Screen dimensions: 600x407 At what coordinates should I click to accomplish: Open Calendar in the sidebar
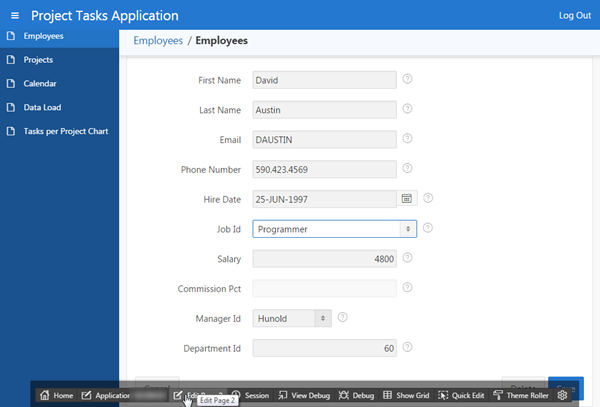pos(59,83)
